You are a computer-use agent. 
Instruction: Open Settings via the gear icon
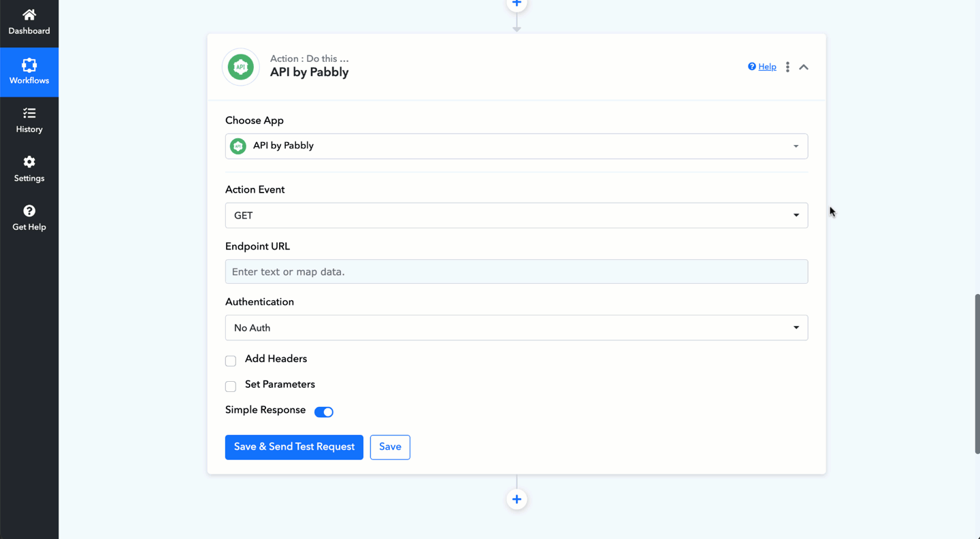pos(29,162)
